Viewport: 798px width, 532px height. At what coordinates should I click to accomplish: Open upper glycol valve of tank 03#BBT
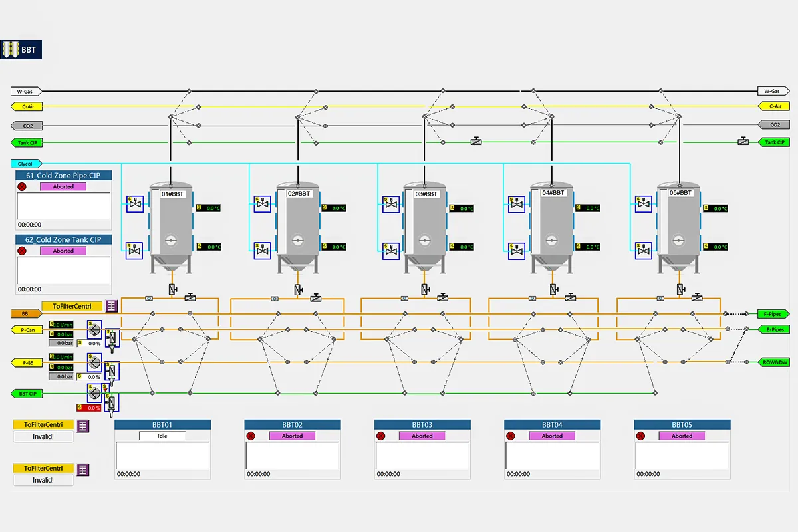pyautogui.click(x=392, y=204)
